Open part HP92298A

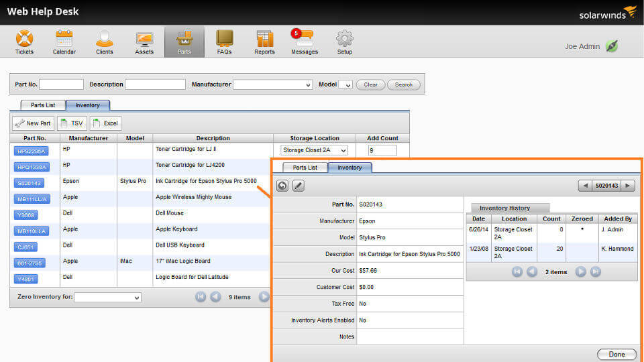[32, 151]
